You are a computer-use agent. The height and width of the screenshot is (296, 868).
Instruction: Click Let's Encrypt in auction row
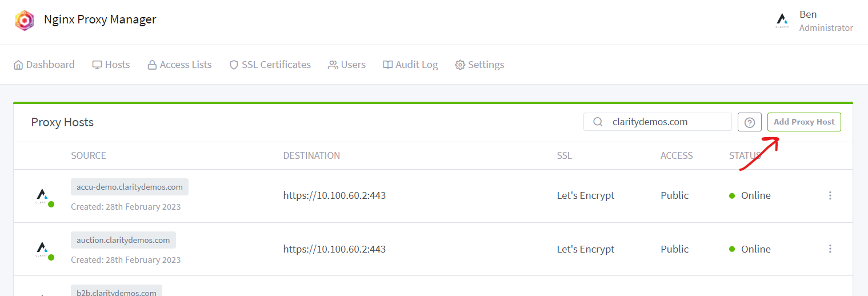click(586, 249)
